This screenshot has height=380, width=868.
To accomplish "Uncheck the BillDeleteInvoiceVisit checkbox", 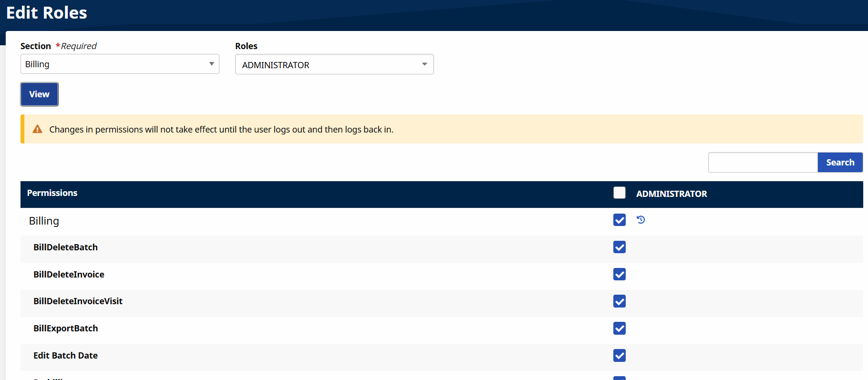I will click(619, 301).
